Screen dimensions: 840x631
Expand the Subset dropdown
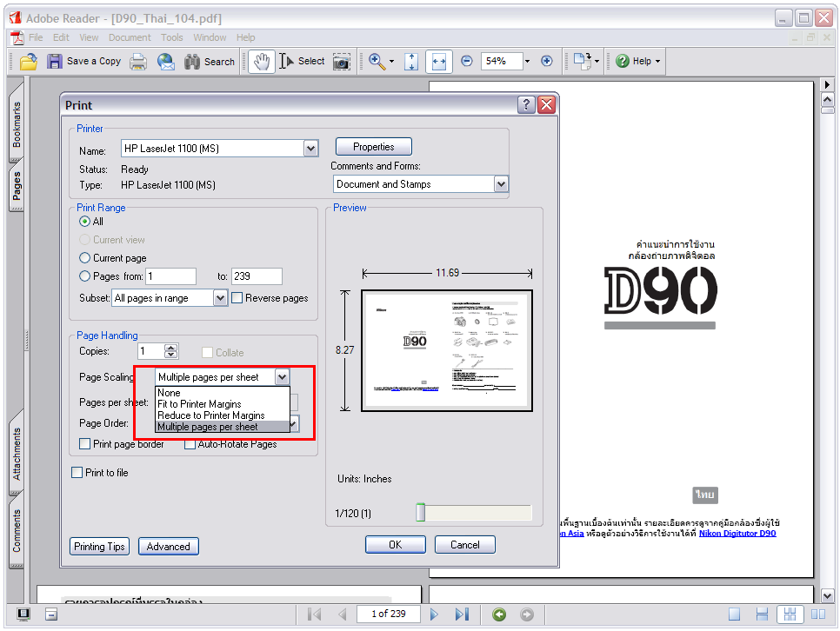220,298
